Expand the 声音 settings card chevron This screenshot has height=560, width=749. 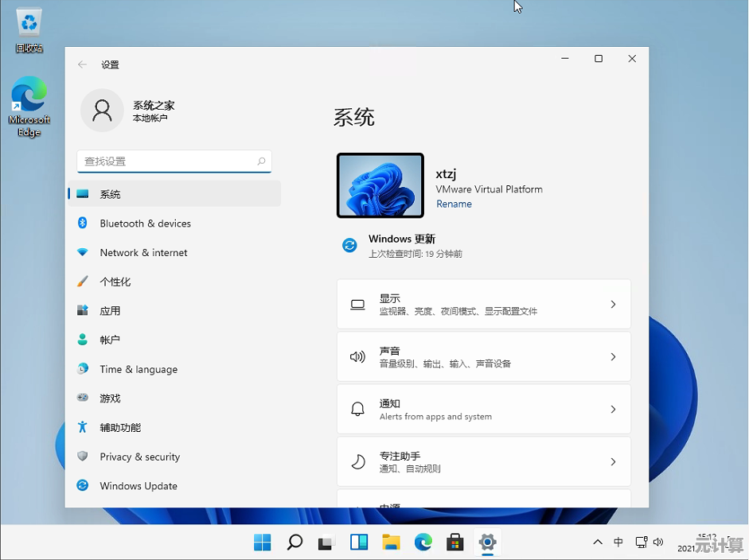(x=612, y=356)
